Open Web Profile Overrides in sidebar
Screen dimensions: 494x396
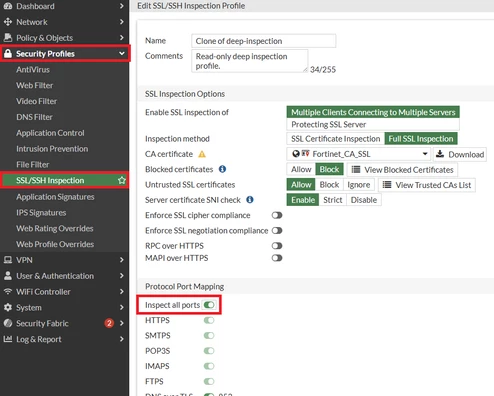point(55,244)
